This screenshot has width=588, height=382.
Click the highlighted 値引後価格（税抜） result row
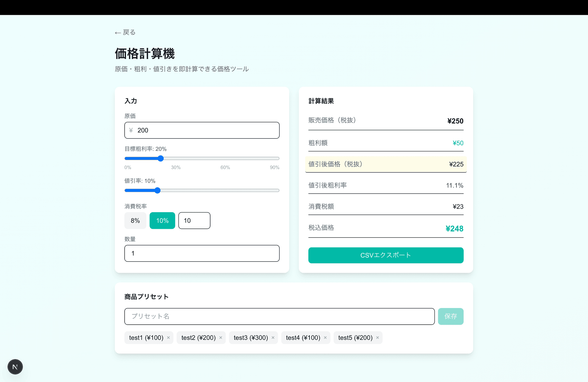tap(386, 164)
